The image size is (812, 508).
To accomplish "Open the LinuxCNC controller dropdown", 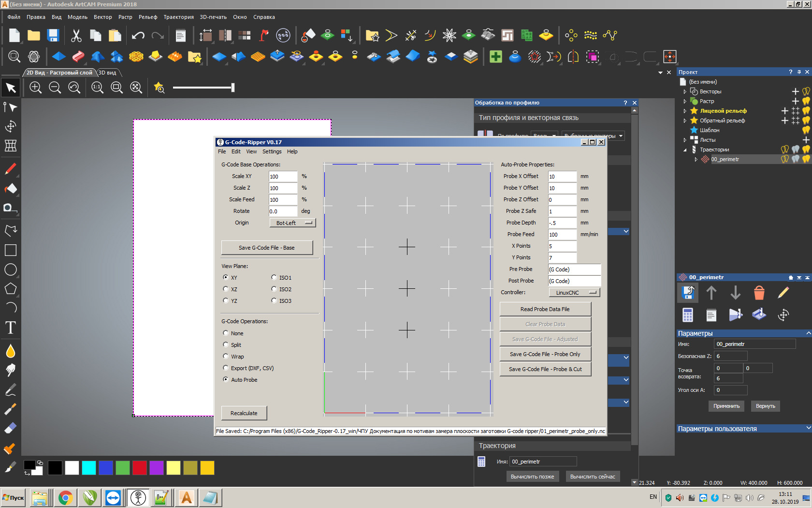I will click(574, 292).
